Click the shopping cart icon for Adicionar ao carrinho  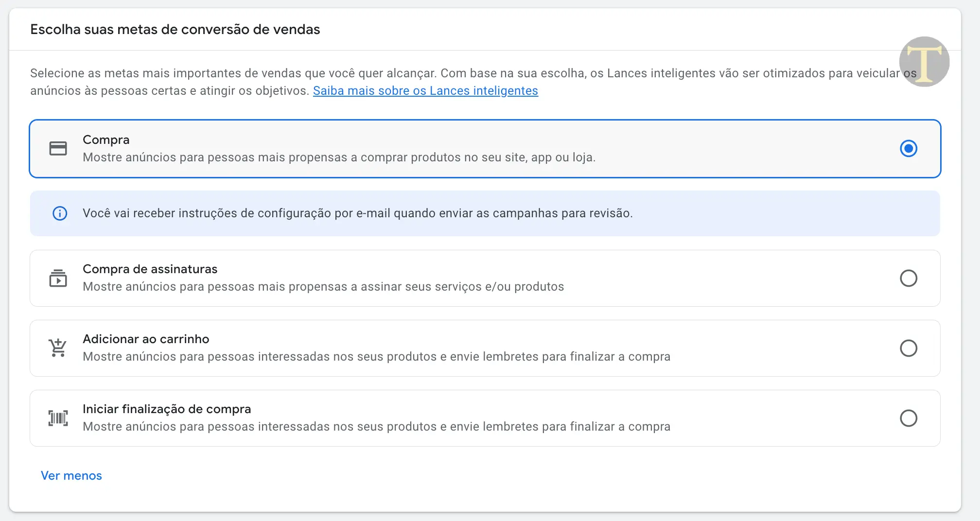[58, 348]
